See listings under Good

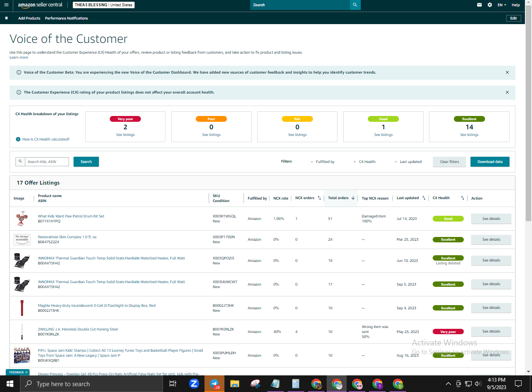(383, 135)
